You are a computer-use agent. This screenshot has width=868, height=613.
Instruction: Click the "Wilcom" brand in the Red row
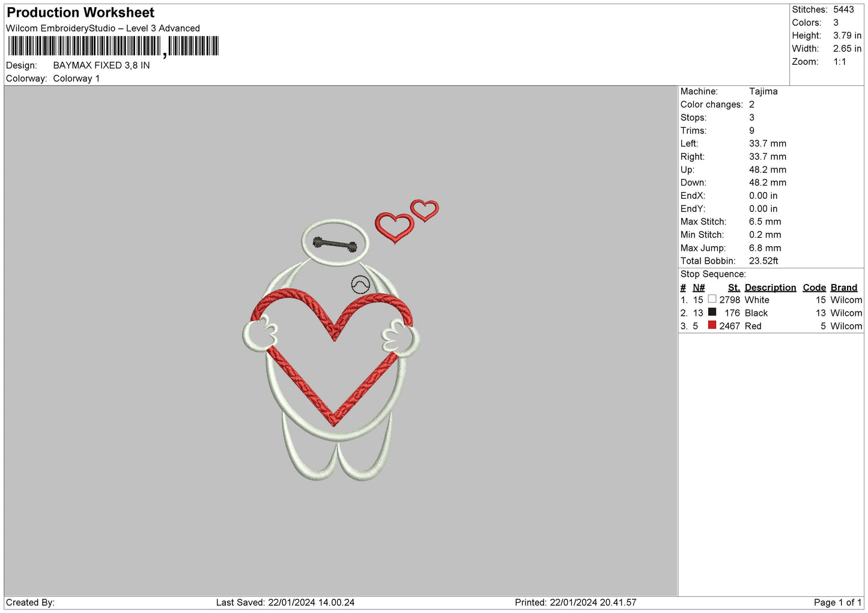pyautogui.click(x=846, y=327)
